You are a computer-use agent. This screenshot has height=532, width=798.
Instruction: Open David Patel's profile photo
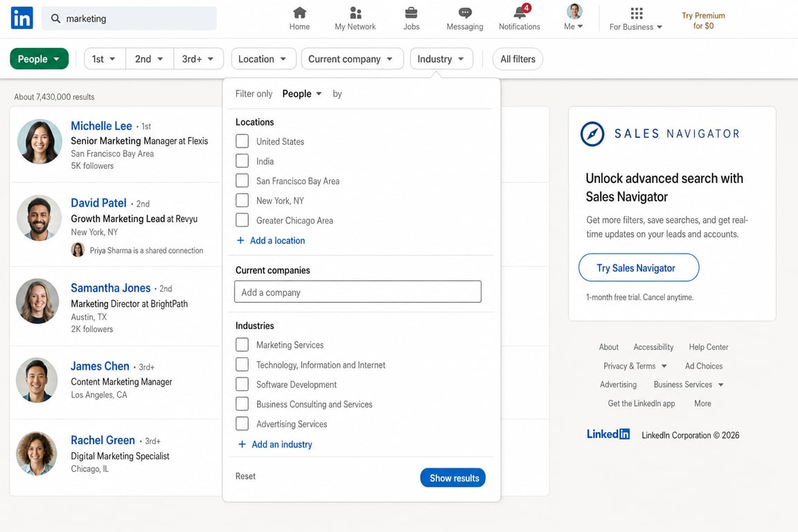tap(39, 218)
